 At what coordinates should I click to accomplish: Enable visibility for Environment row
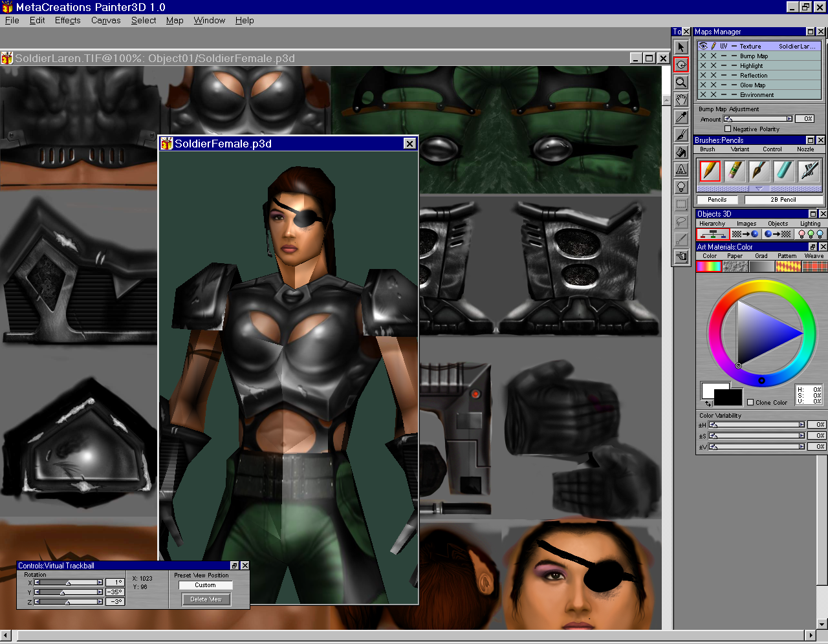click(x=703, y=94)
